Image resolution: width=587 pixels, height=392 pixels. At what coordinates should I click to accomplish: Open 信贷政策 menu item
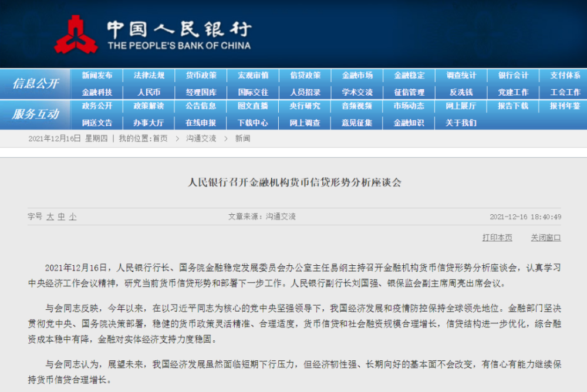coord(305,75)
